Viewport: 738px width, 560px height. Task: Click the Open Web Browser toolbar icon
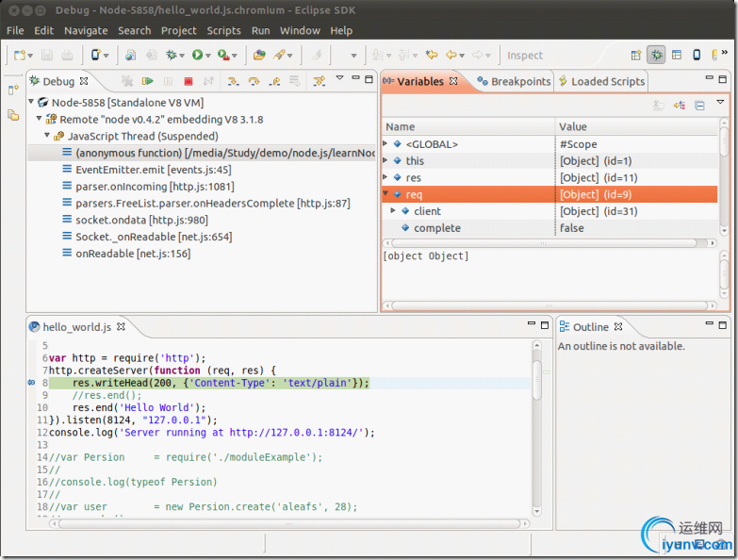click(x=130, y=55)
